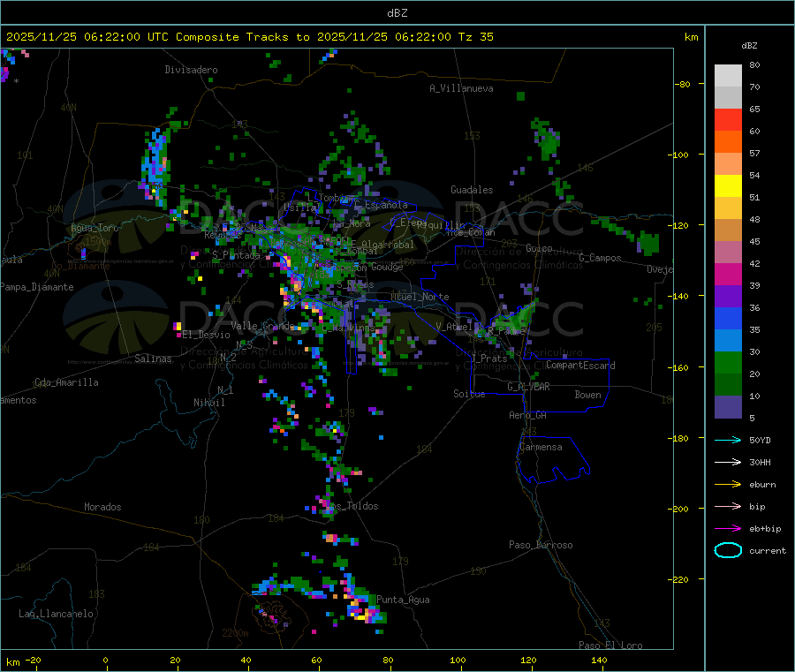Click the Valle_Grande place label

point(262,325)
